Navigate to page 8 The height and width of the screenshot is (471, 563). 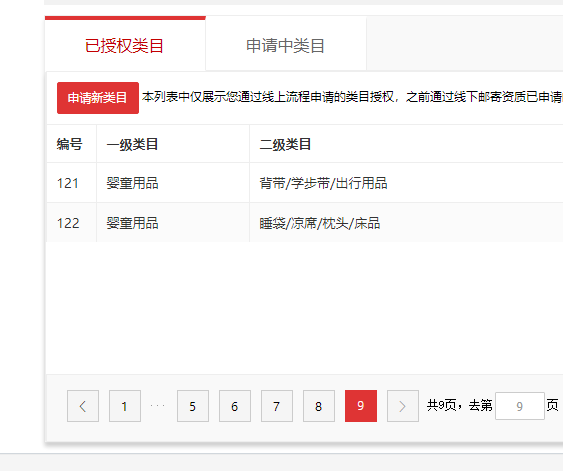319,406
